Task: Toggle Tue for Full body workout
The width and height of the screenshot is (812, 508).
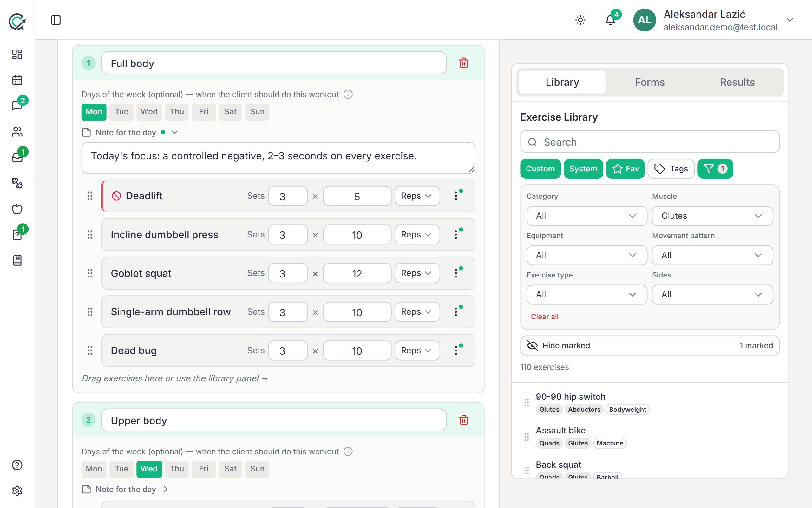Action: tap(121, 112)
